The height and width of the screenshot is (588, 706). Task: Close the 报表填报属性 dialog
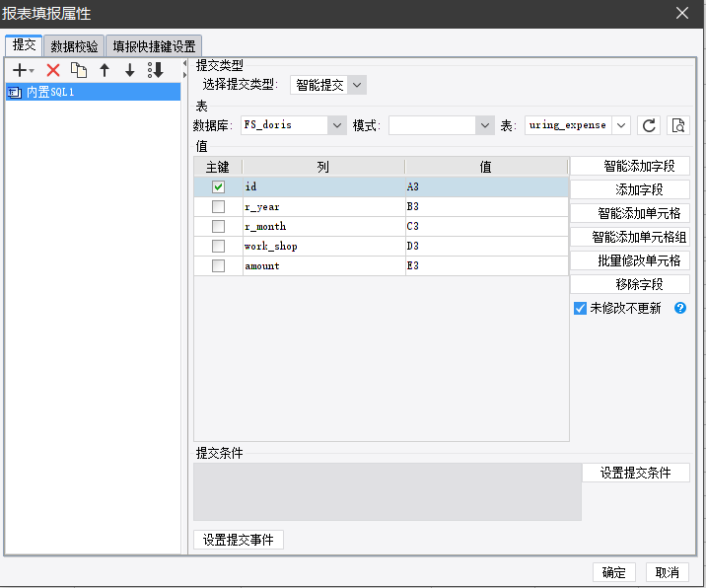pos(682,13)
